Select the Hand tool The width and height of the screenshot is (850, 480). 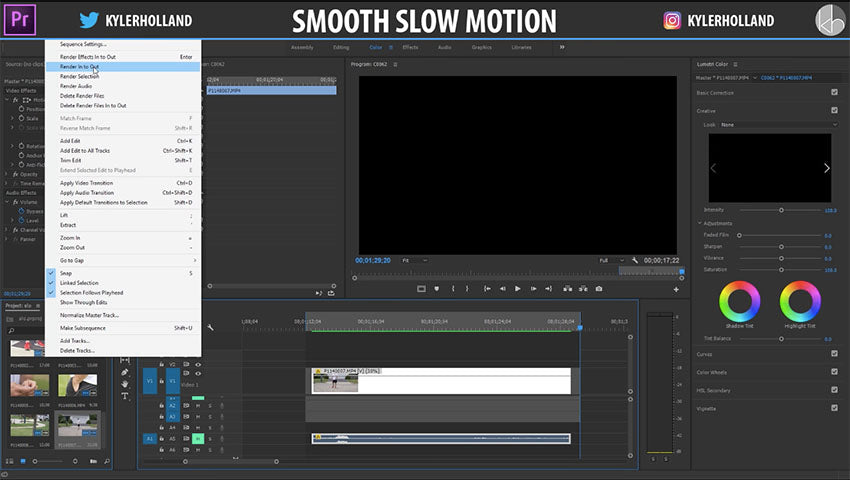point(125,384)
